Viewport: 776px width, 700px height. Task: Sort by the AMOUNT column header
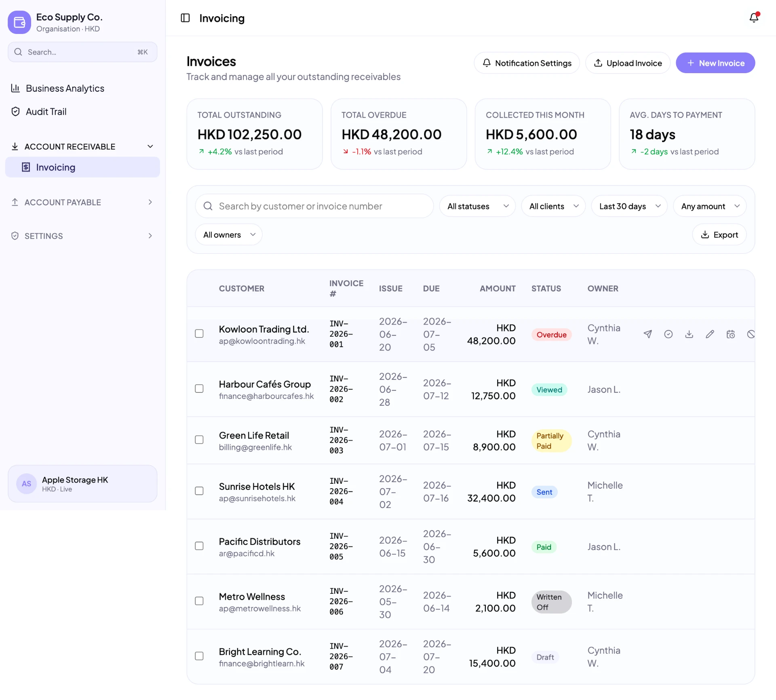click(x=498, y=289)
